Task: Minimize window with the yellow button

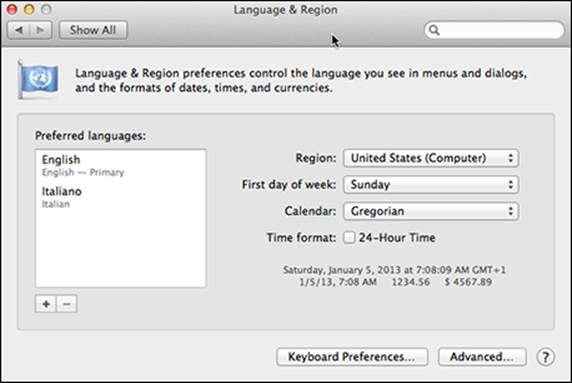Action: point(29,9)
